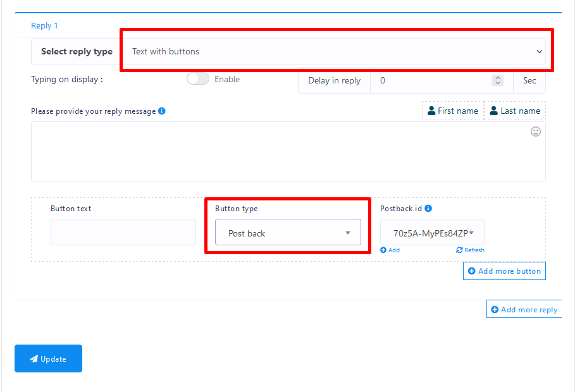This screenshot has width=575, height=392.
Task: Click info icon next to Postback id
Action: click(x=428, y=209)
